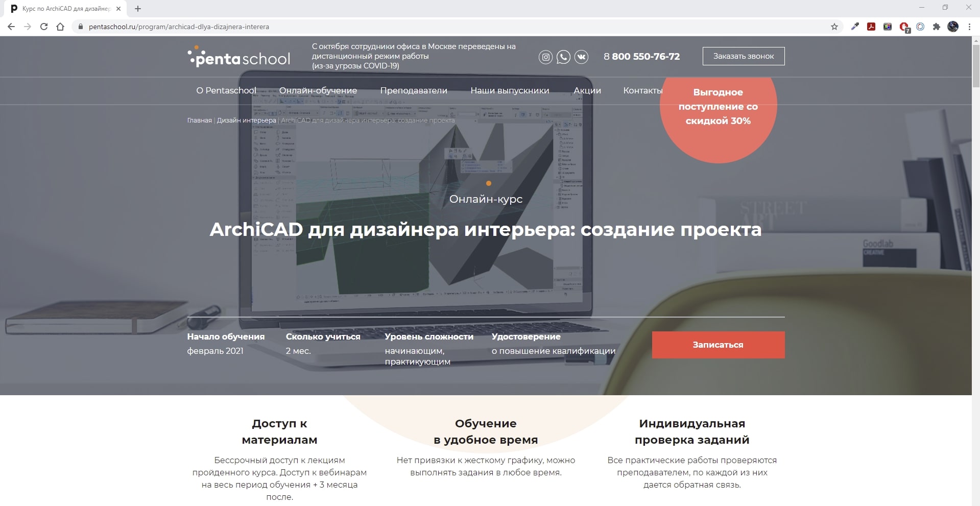980x506 pixels.
Task: Click the 'Сколько учиться' label
Action: coord(323,336)
